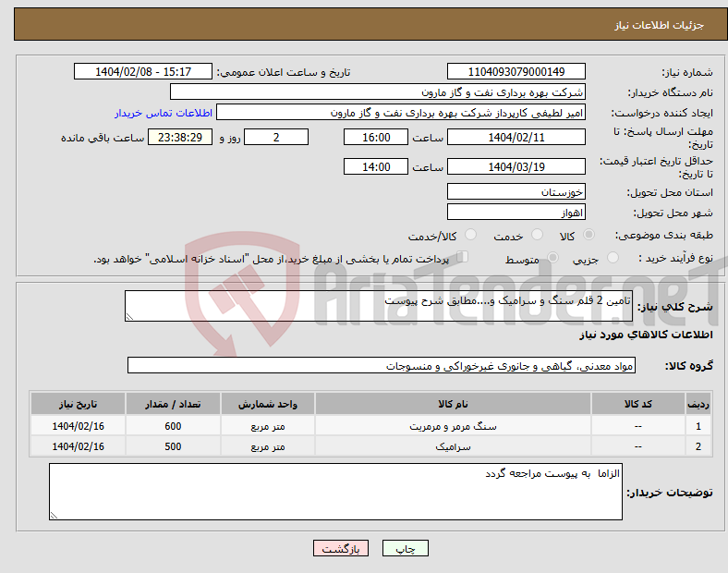Screen dimensions: 728x573
Task: Click the resize handle of شرح کلی نیاز textarea
Action: point(129,317)
